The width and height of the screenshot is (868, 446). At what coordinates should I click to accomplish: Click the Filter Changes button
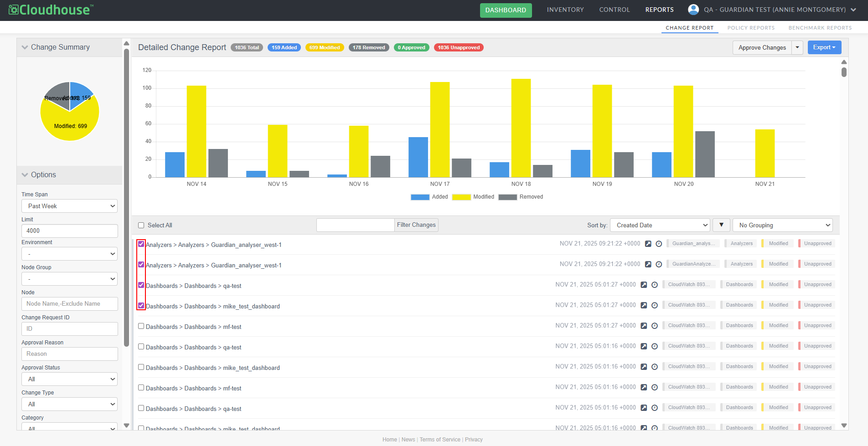point(416,225)
